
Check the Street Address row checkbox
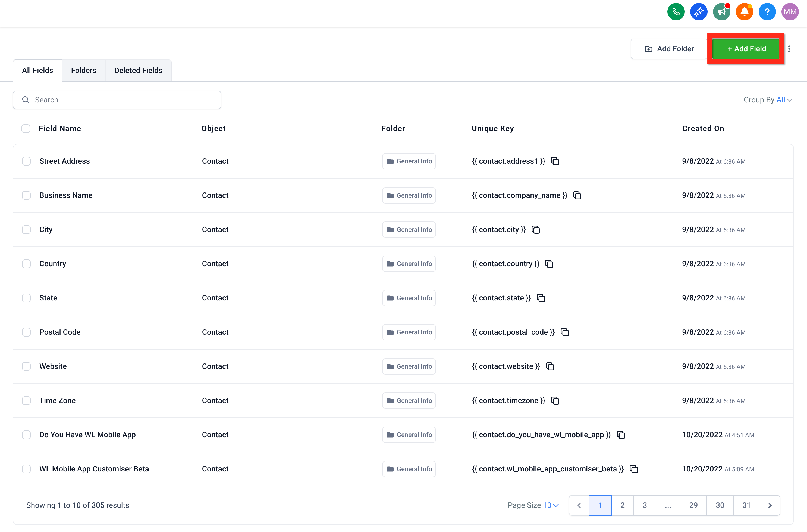click(x=26, y=161)
